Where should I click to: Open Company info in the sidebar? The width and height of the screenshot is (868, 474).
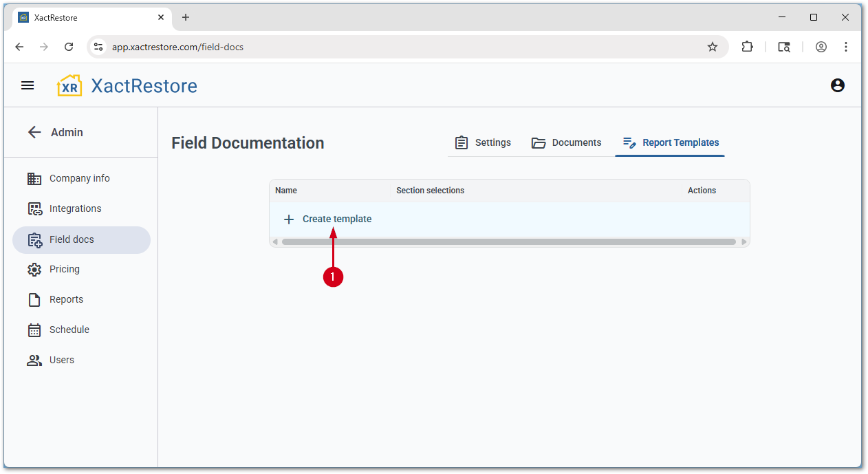(x=79, y=178)
